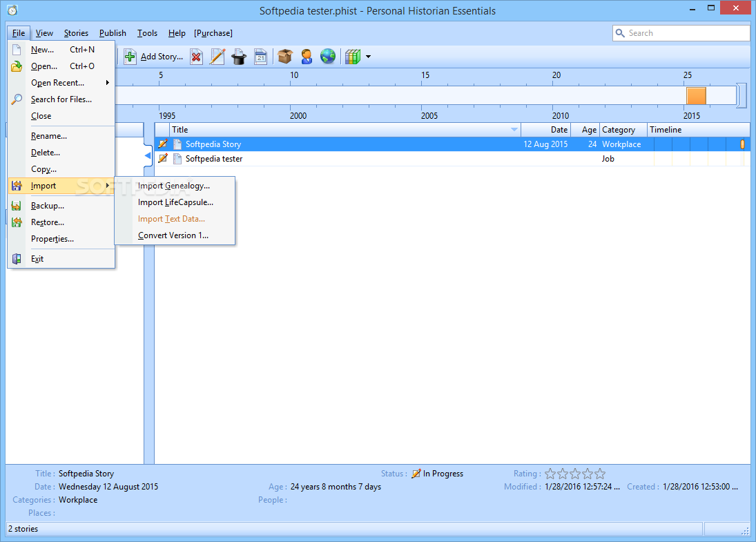
Task: Open the Tools menu
Action: click(x=147, y=32)
